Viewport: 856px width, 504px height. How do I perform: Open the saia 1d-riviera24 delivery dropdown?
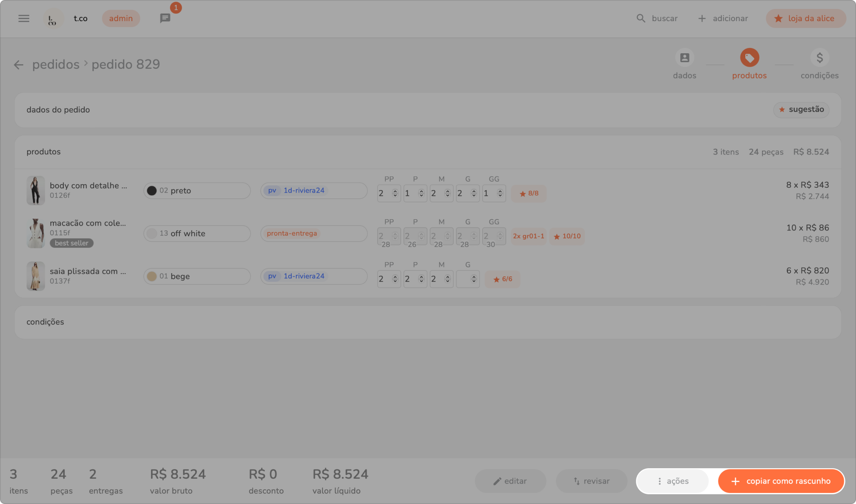pos(314,276)
